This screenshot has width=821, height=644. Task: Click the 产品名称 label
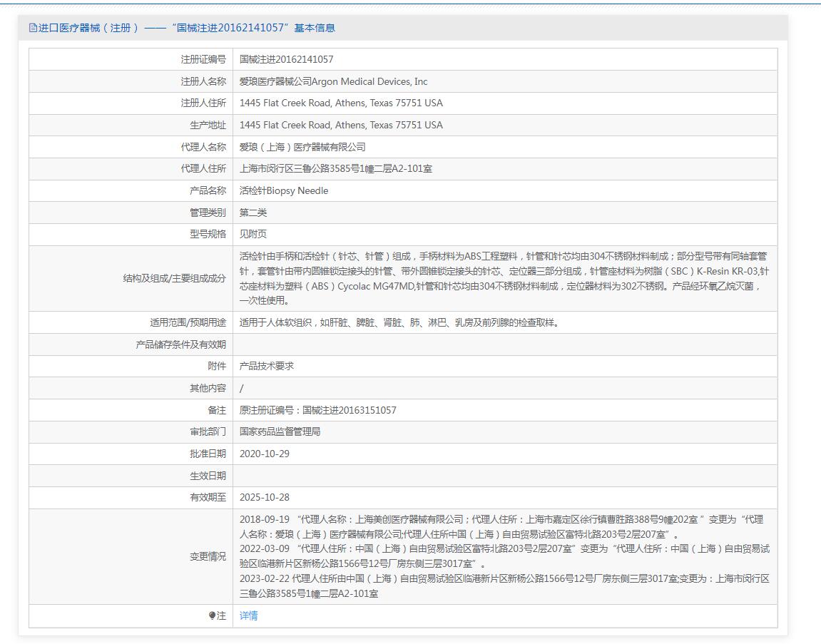tap(208, 190)
